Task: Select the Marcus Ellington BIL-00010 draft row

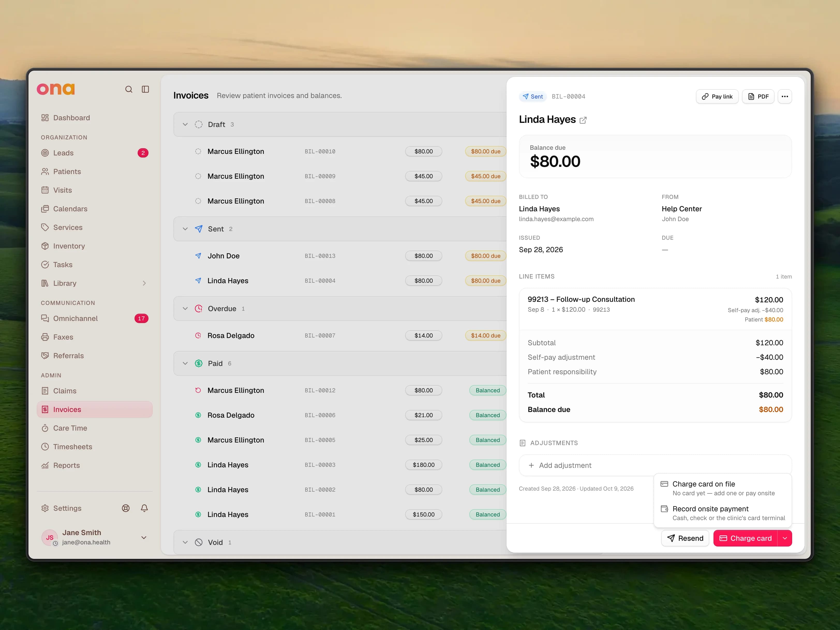Action: click(x=340, y=152)
